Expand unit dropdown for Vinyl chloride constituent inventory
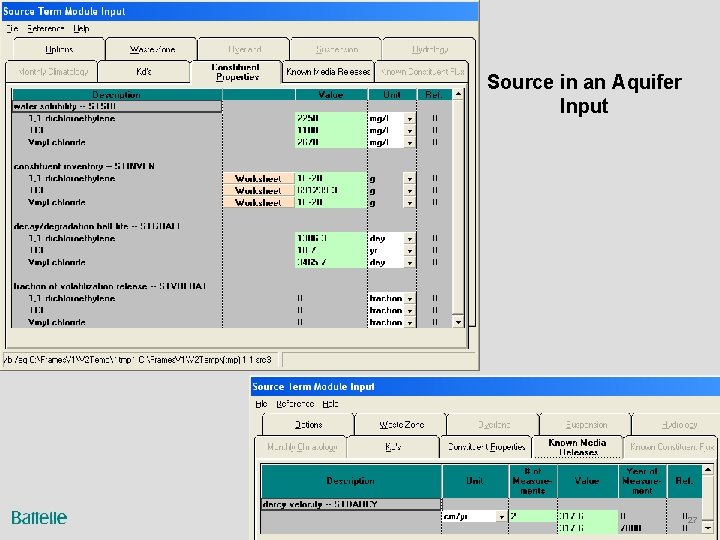This screenshot has height=540, width=720. (x=409, y=202)
